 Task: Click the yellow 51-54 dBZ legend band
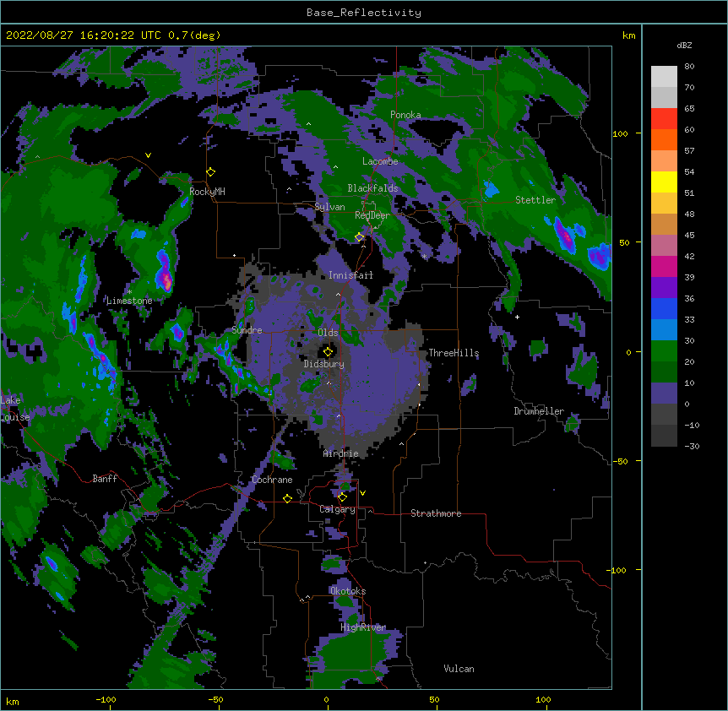coord(664,182)
